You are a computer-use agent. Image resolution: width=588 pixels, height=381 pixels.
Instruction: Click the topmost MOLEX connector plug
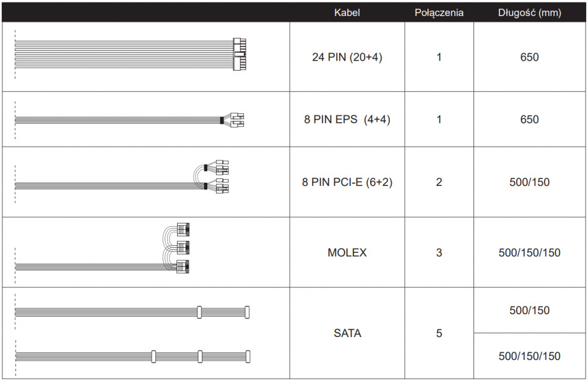[183, 229]
